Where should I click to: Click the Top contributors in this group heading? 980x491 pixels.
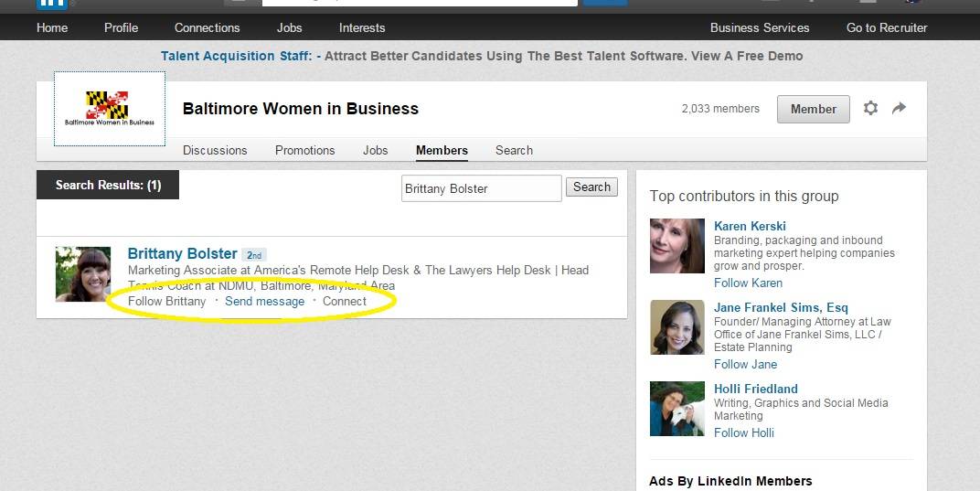click(744, 196)
